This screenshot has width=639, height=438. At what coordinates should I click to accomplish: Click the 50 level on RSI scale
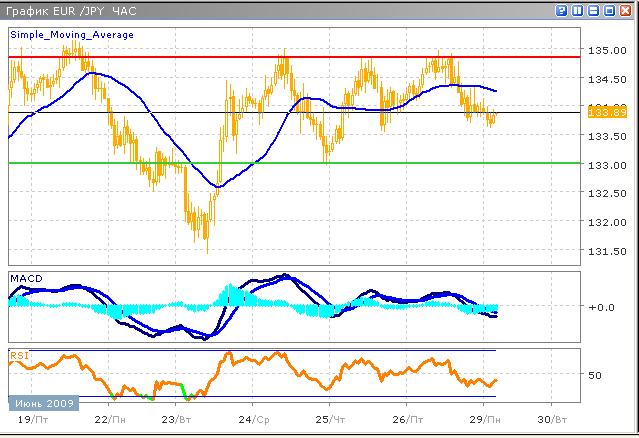point(594,376)
